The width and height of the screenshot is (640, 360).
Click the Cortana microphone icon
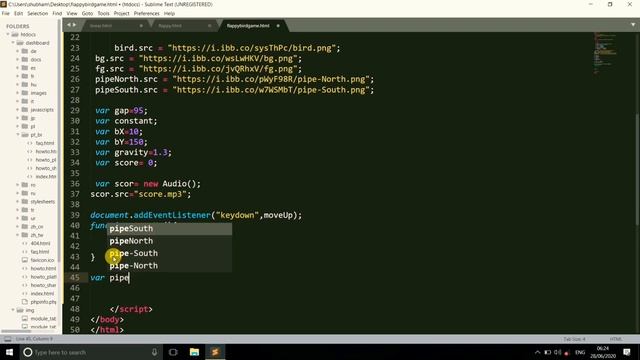[154, 352]
